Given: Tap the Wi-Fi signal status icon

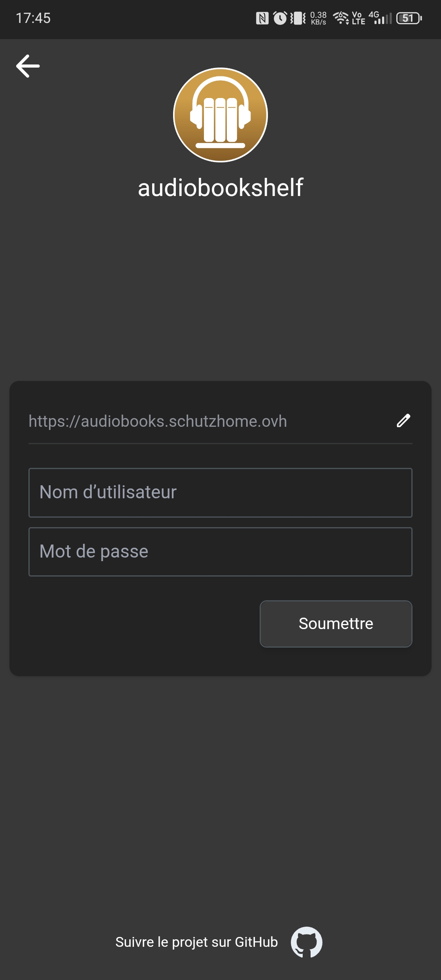Looking at the screenshot, I should coord(341,18).
